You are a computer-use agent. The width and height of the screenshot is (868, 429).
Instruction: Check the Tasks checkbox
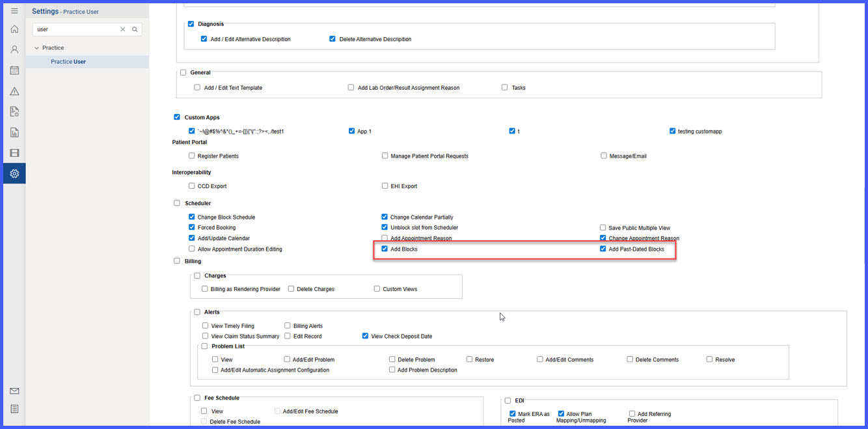(x=504, y=87)
